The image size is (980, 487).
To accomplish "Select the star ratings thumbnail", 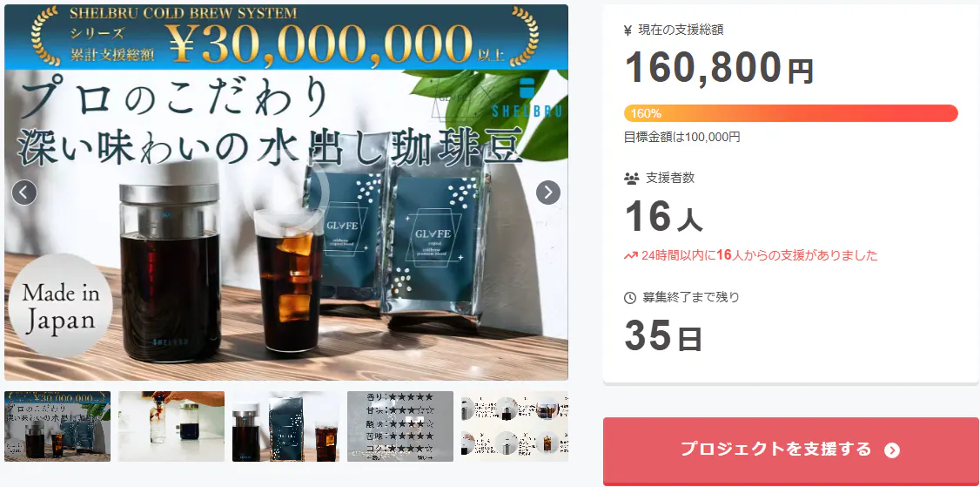I will 400,426.
